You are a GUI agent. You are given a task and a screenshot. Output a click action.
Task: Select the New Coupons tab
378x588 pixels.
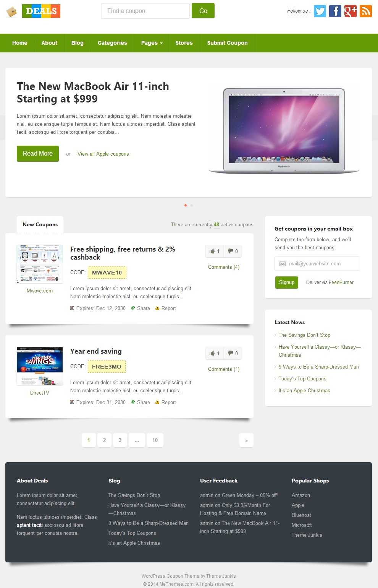[40, 224]
